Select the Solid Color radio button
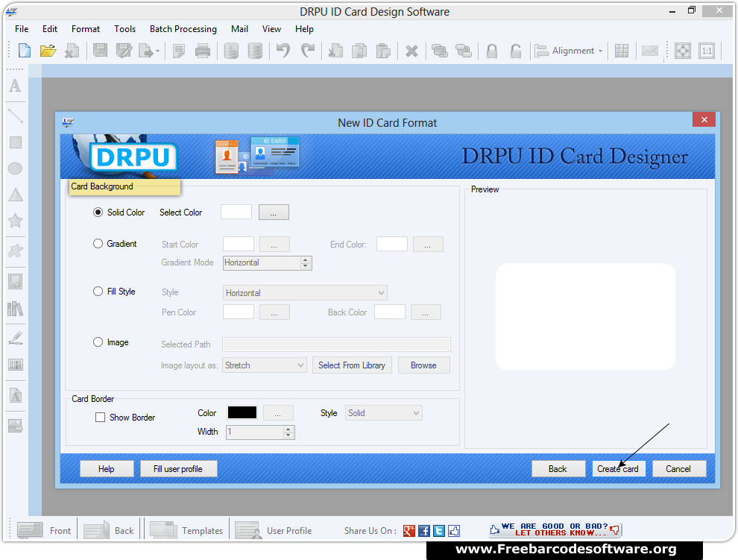738x560 pixels. click(98, 213)
